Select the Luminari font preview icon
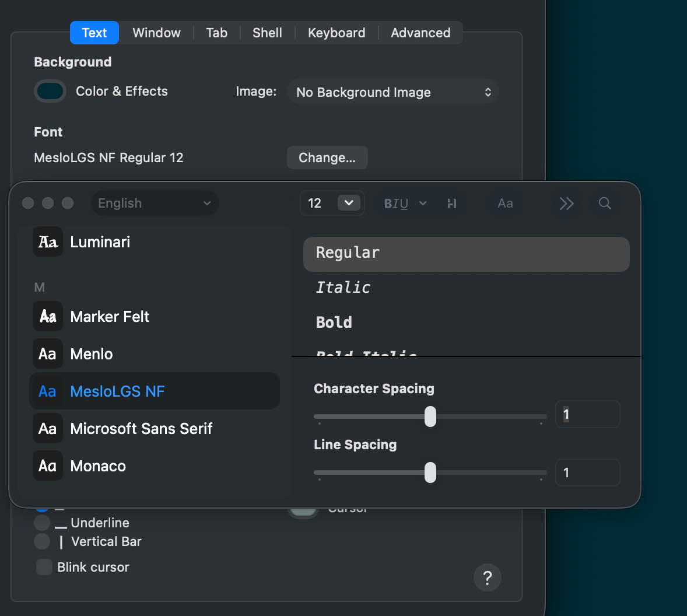This screenshot has width=687, height=616. [x=48, y=242]
